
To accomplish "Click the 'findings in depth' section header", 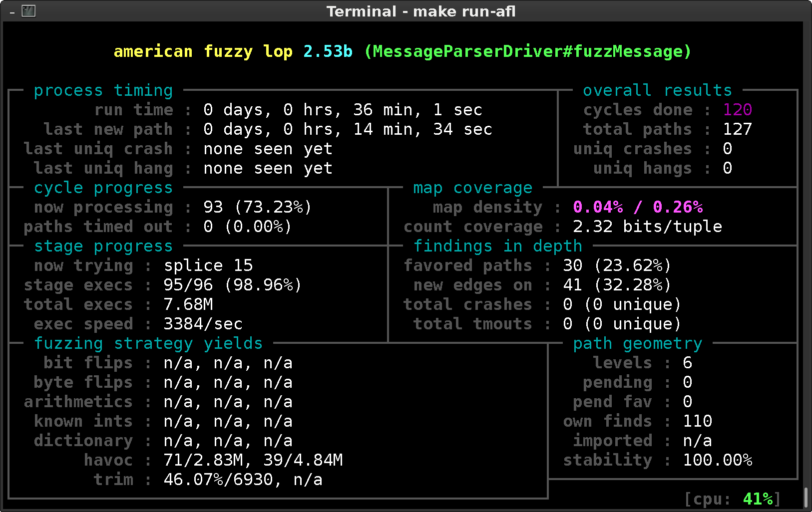I will tap(498, 246).
